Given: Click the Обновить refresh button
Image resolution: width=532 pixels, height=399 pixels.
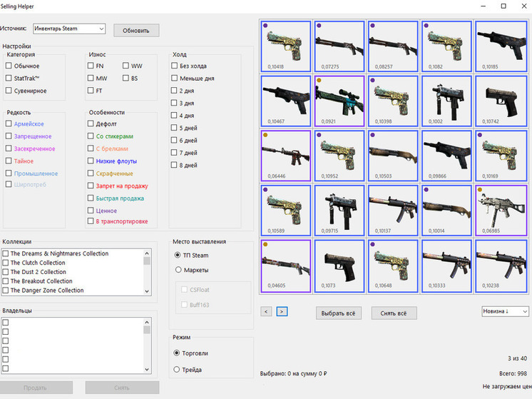Looking at the screenshot, I should (x=136, y=31).
